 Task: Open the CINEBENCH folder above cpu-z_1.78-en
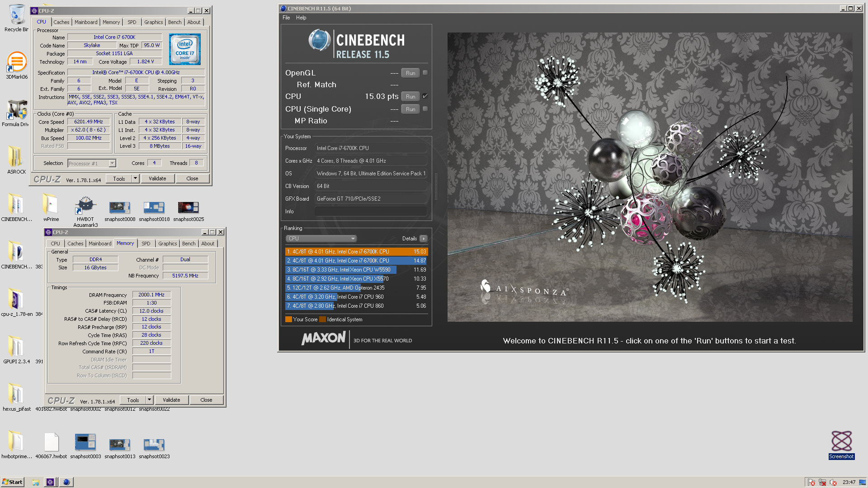pos(15,252)
